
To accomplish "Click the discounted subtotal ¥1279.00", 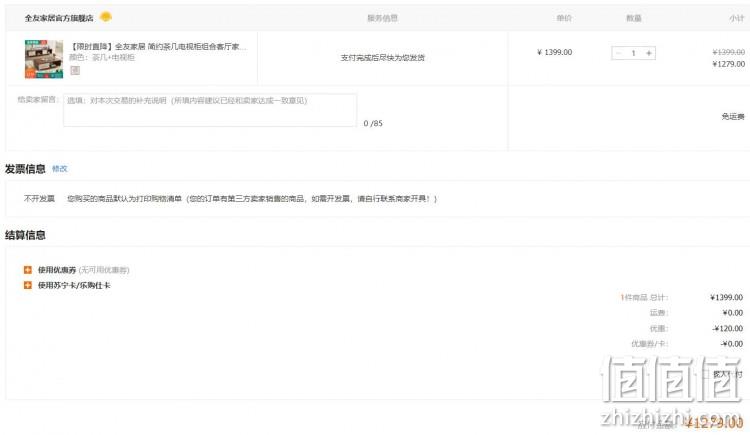I will [728, 64].
